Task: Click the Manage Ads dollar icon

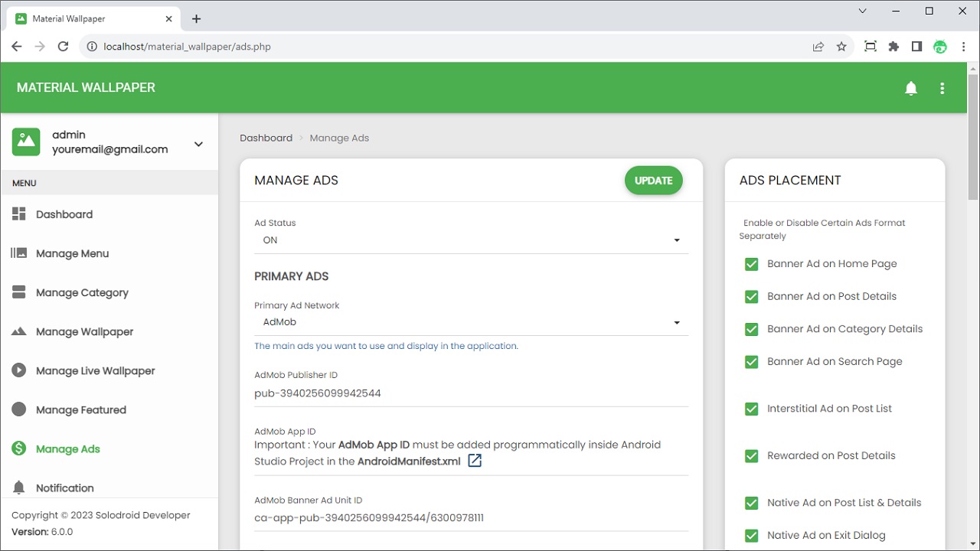Action: coord(19,448)
